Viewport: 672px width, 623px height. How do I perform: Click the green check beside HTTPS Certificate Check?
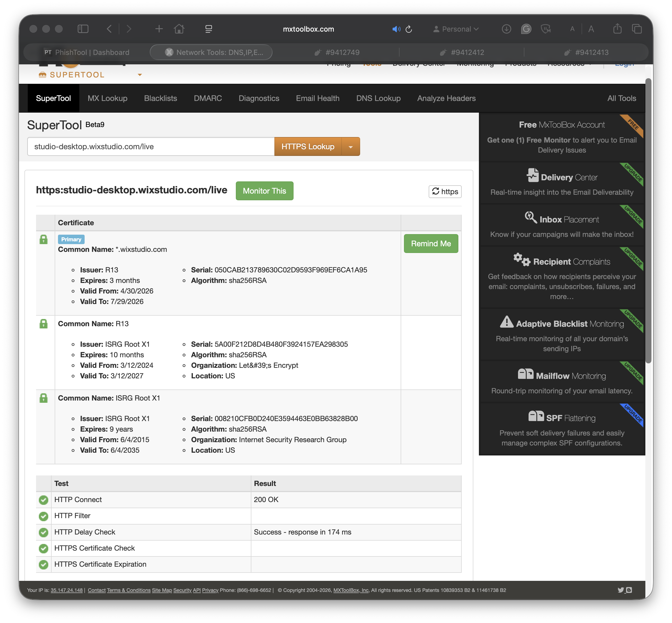[x=44, y=548]
